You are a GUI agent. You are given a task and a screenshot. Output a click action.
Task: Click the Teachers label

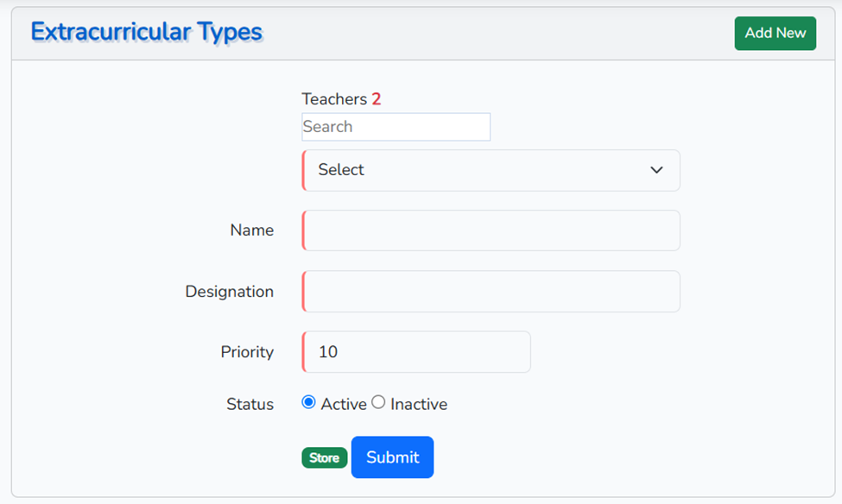tap(334, 99)
